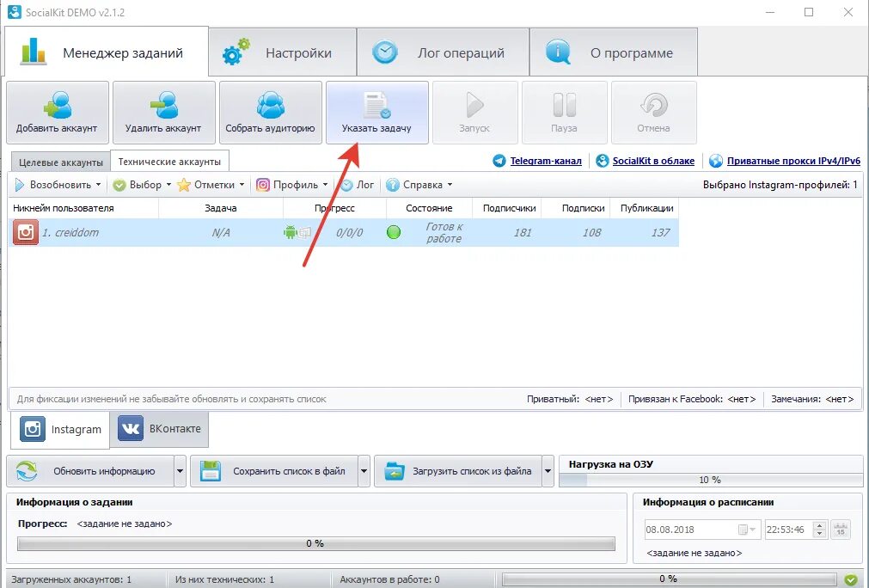Click the green checkmark status icon
This screenshot has height=588, width=869.
[851, 579]
